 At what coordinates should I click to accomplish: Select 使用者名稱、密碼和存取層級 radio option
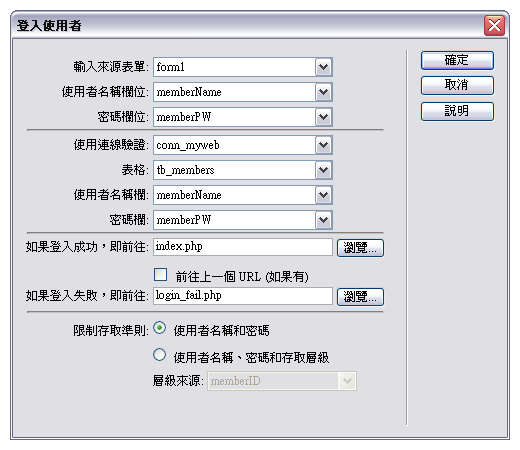159,355
